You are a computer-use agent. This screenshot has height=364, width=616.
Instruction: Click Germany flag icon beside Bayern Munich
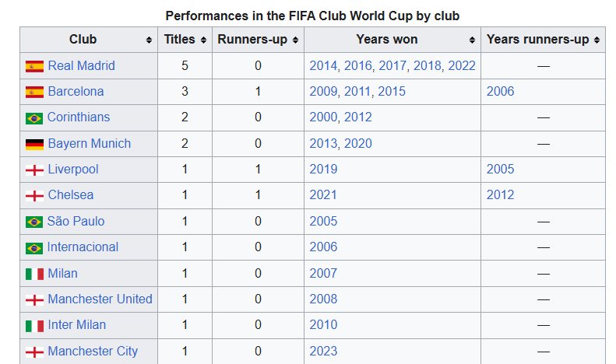(x=34, y=144)
